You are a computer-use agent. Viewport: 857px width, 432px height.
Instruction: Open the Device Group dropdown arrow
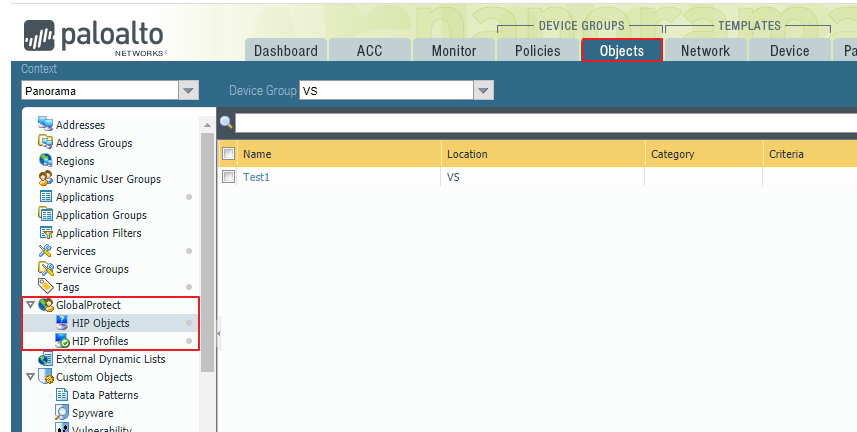(483, 90)
